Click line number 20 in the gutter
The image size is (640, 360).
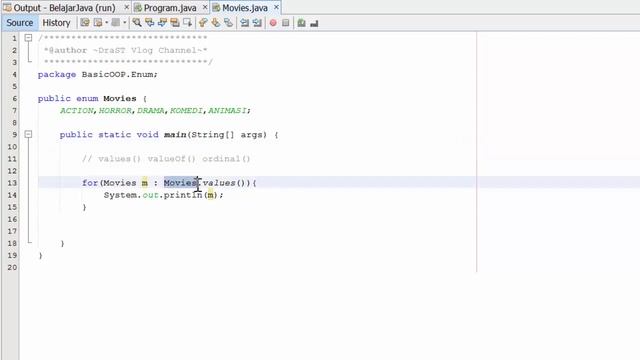click(x=12, y=267)
